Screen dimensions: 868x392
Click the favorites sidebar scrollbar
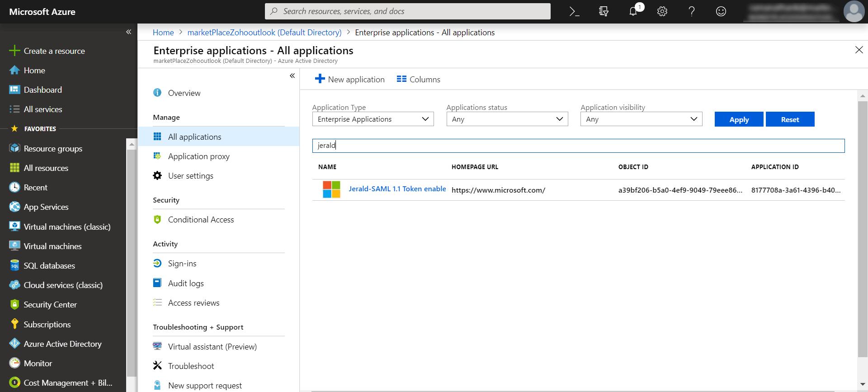[x=132, y=258]
